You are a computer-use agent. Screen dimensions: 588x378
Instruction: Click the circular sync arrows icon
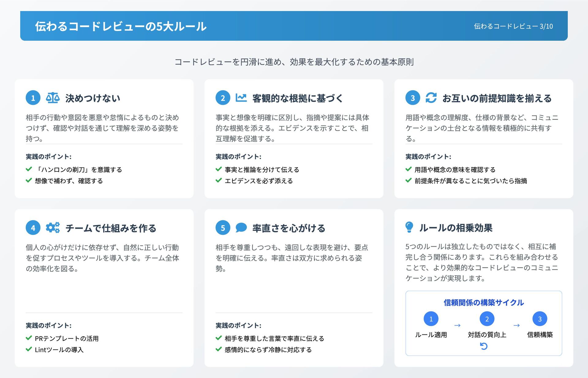click(431, 98)
